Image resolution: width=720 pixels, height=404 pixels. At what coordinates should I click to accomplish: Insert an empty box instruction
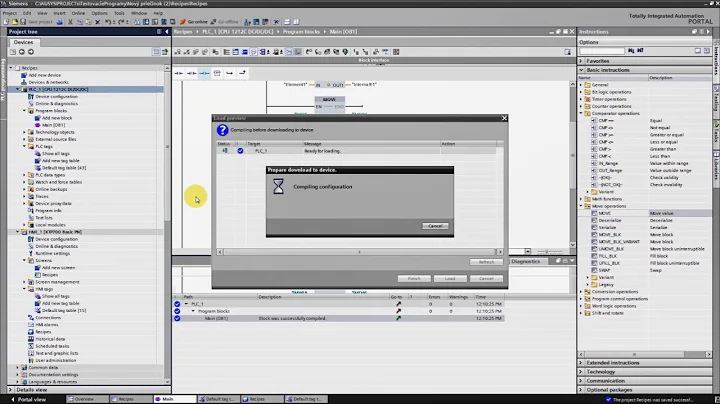[217, 73]
